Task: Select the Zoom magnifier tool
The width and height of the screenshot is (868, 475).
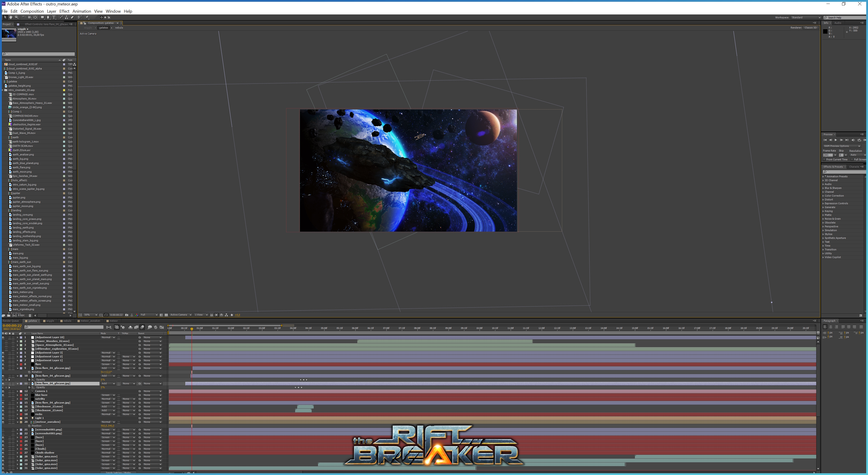Action: [x=17, y=17]
